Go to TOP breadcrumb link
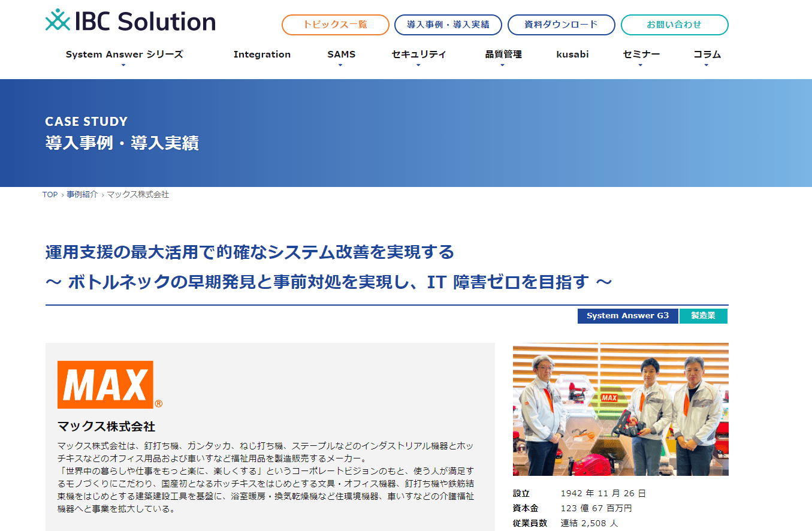 [50, 195]
